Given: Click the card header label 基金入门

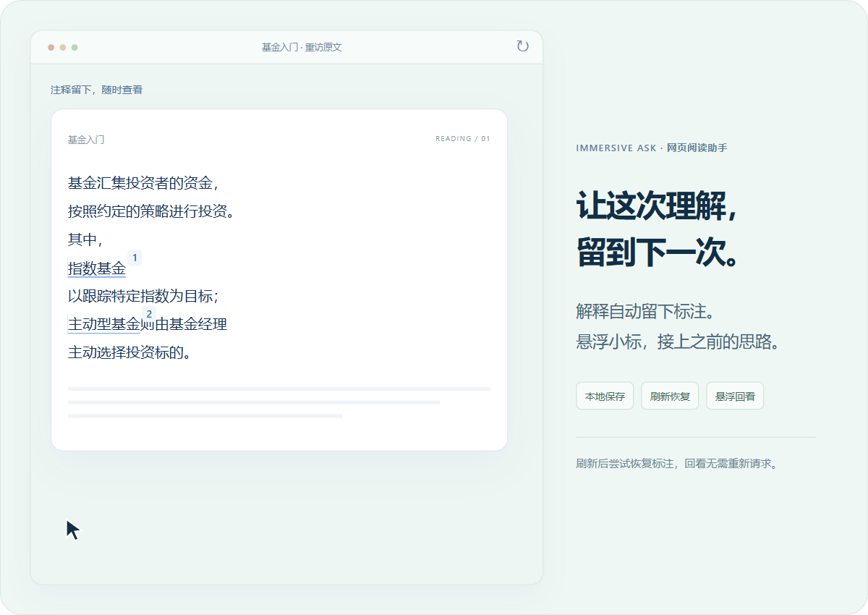Looking at the screenshot, I should (x=86, y=140).
